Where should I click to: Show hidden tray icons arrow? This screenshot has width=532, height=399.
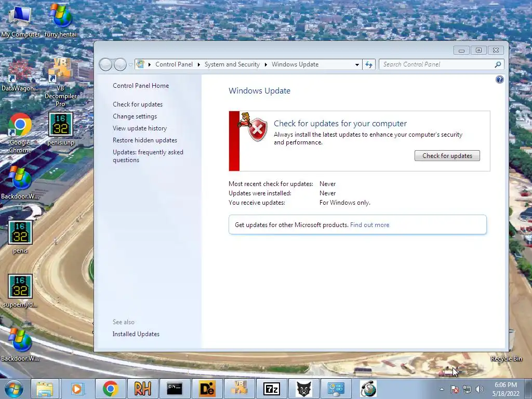coord(442,389)
